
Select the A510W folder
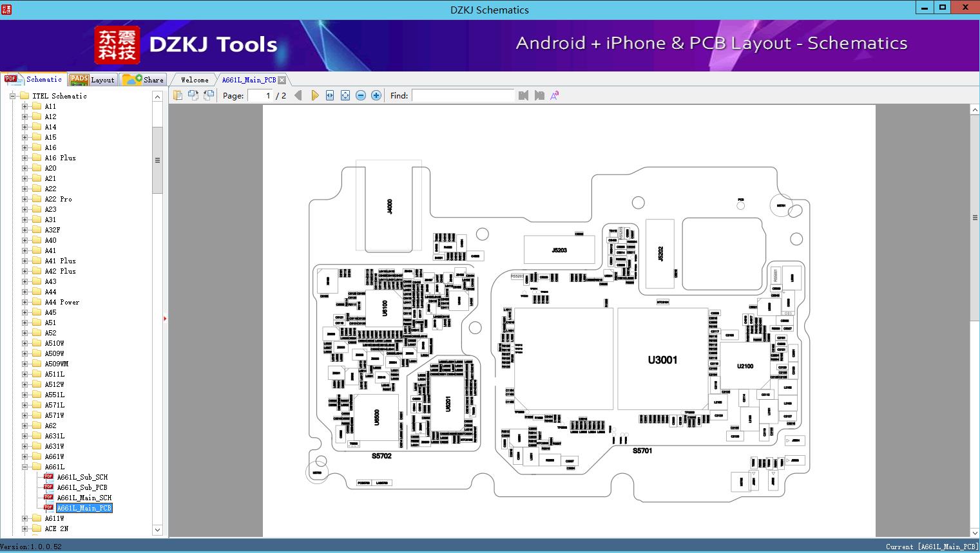point(55,343)
